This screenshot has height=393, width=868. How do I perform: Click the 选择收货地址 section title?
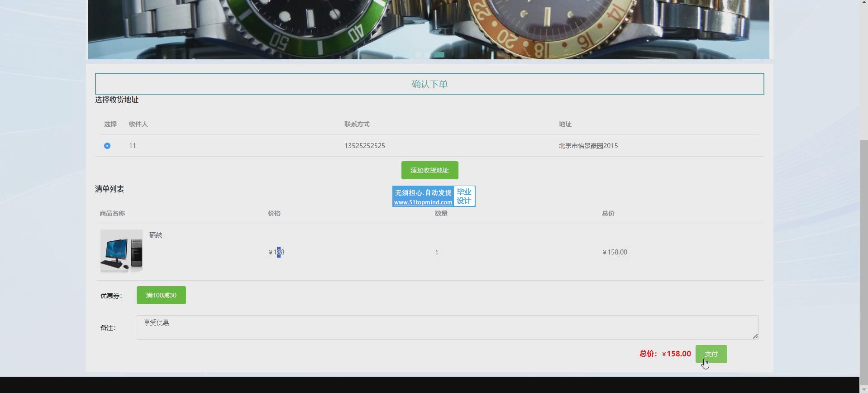pyautogui.click(x=117, y=100)
